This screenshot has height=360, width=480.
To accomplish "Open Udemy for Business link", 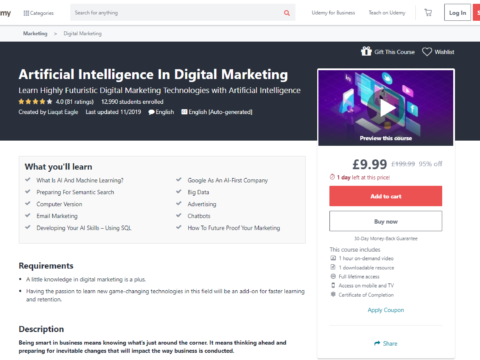I will (333, 13).
